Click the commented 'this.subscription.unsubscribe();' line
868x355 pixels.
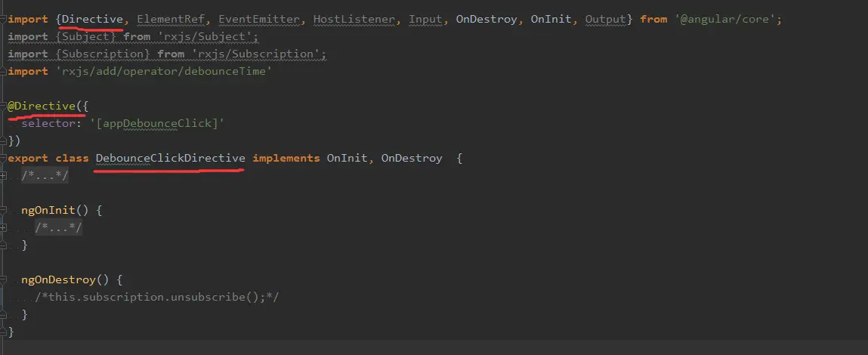pos(157,297)
